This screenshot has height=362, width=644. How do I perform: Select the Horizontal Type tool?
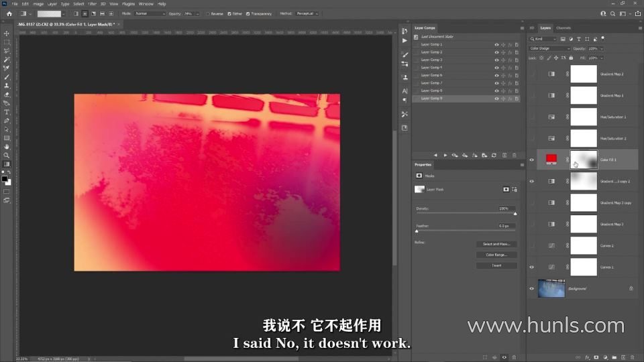[7, 112]
